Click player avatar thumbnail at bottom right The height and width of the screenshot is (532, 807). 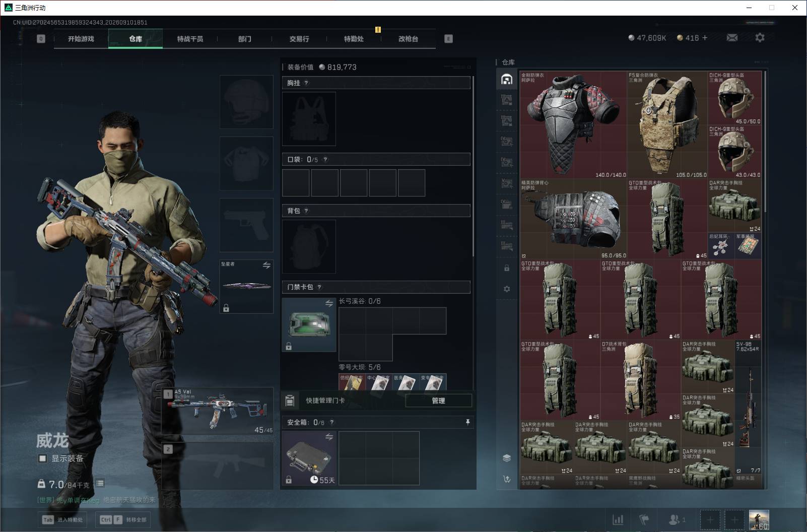click(x=759, y=519)
